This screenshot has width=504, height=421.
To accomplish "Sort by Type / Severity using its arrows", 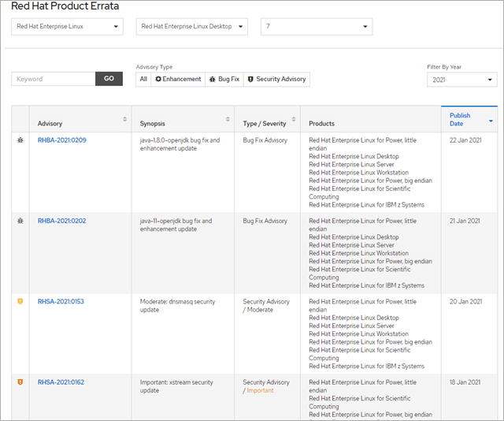I will [294, 119].
